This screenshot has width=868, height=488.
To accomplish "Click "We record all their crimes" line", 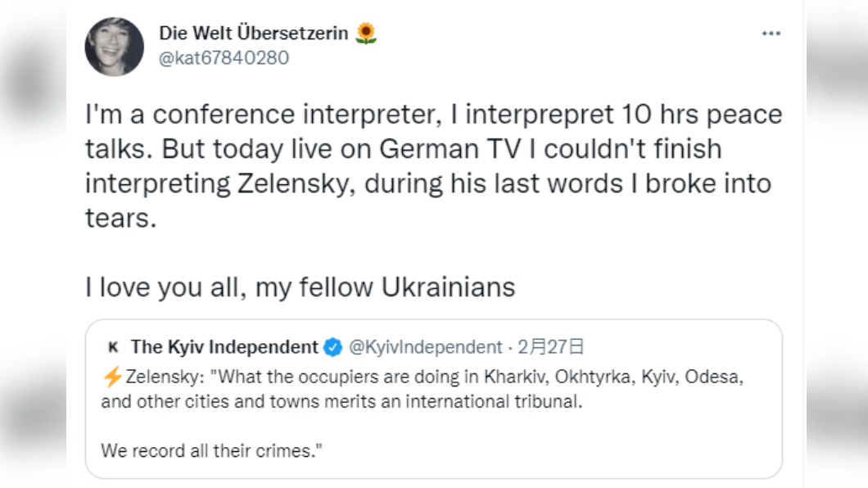I will 211,451.
